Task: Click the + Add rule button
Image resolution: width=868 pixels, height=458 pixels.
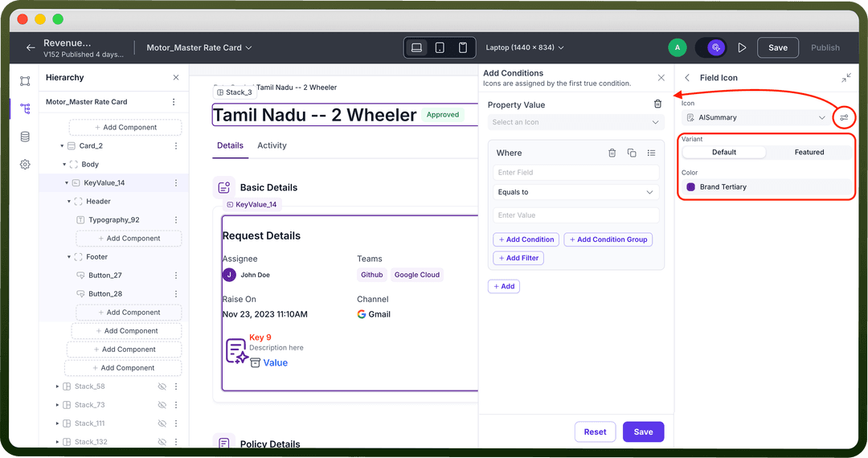Action: [x=504, y=287]
